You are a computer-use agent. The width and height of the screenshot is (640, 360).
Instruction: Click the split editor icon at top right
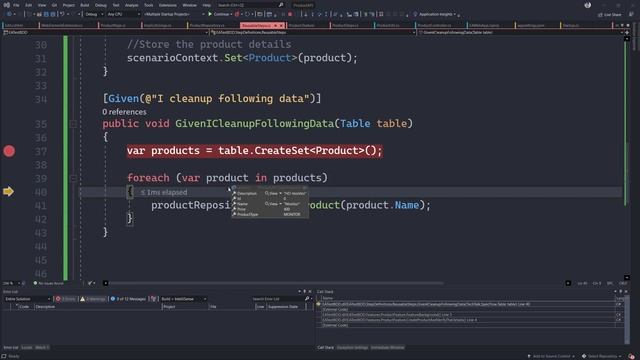[627, 32]
